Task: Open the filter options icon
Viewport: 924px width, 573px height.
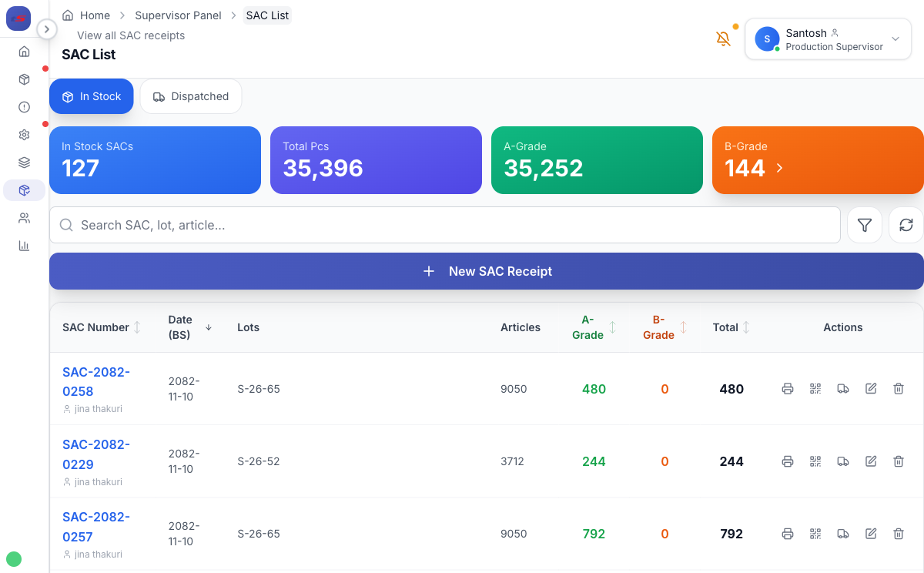Action: pos(865,225)
